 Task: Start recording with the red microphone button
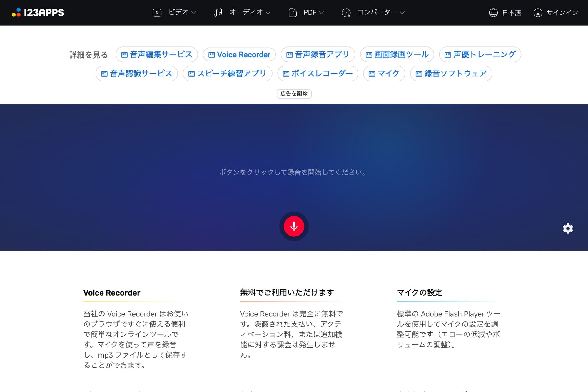(x=294, y=226)
